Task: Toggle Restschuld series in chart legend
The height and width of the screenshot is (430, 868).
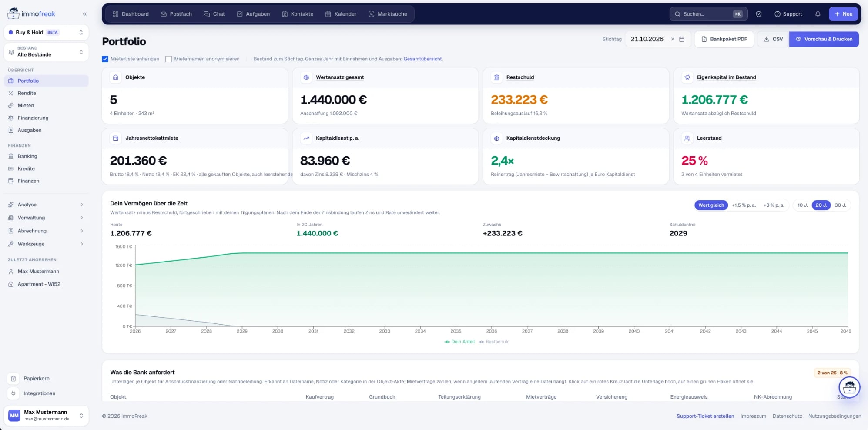Action: [494, 342]
